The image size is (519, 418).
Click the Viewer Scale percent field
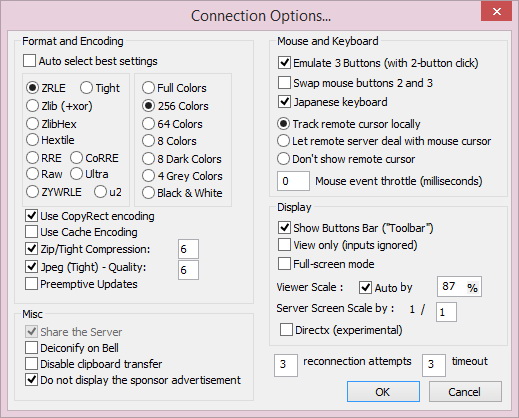459,287
